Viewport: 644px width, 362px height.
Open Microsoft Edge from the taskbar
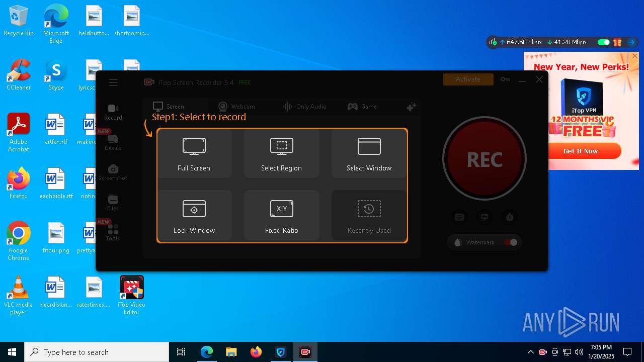pyautogui.click(x=207, y=352)
